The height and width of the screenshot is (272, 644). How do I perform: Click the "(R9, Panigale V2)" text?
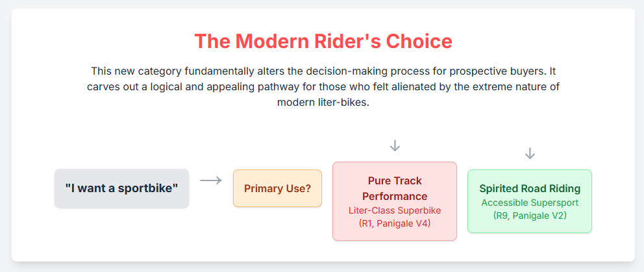pos(530,216)
